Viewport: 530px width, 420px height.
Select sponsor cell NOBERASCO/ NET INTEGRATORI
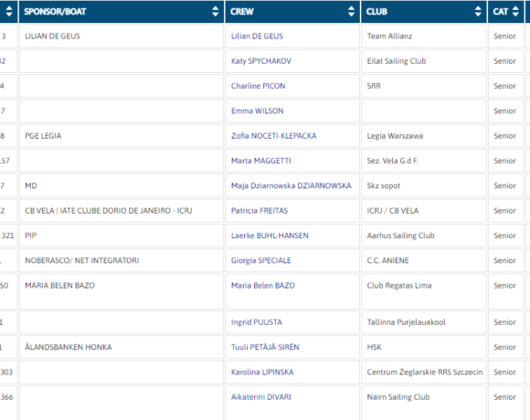[x=122, y=260]
